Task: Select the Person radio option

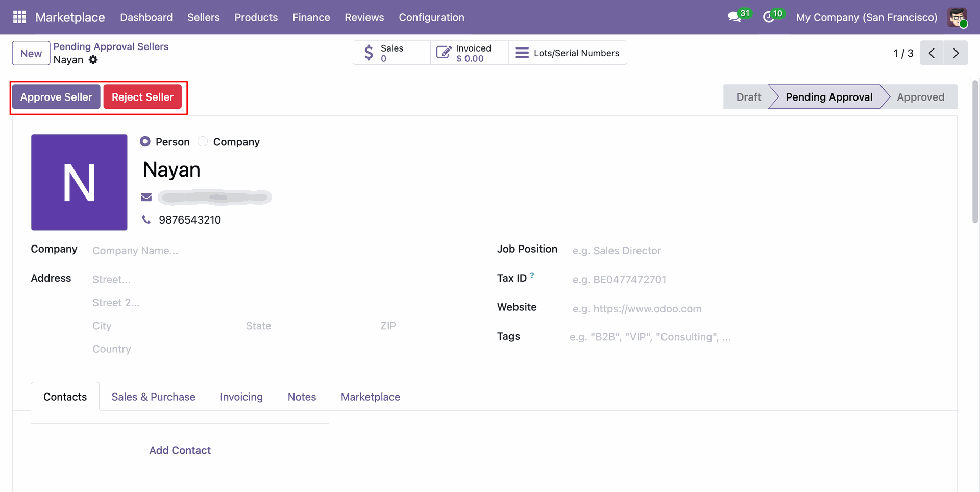Action: 145,141
